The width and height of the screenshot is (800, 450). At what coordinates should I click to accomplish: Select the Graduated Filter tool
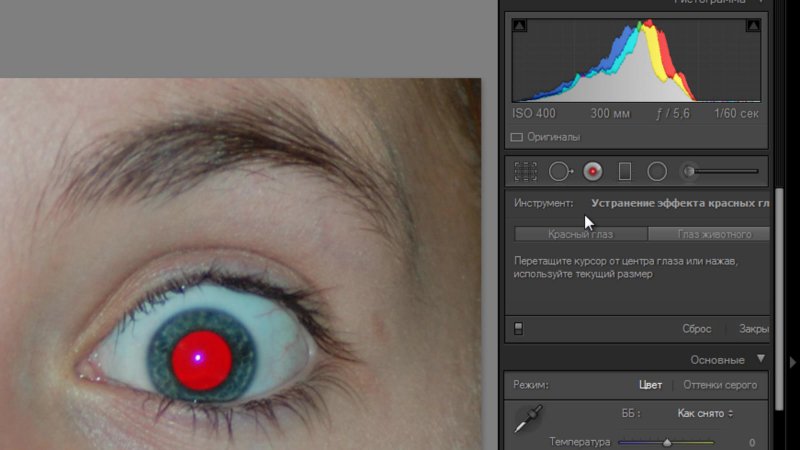[625, 171]
